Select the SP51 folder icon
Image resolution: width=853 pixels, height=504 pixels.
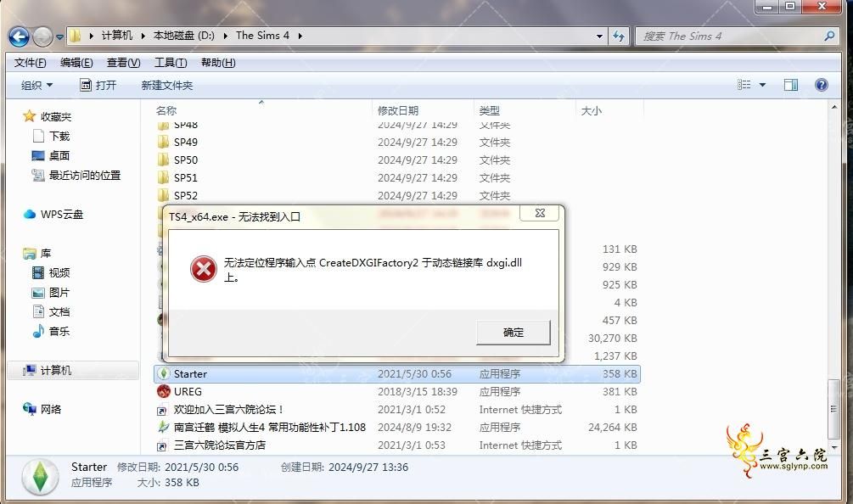click(163, 178)
